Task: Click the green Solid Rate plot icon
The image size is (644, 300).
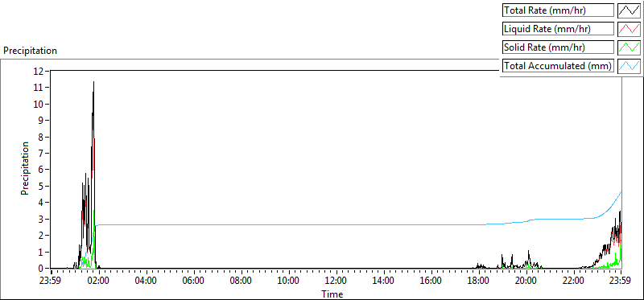Action: 629,47
